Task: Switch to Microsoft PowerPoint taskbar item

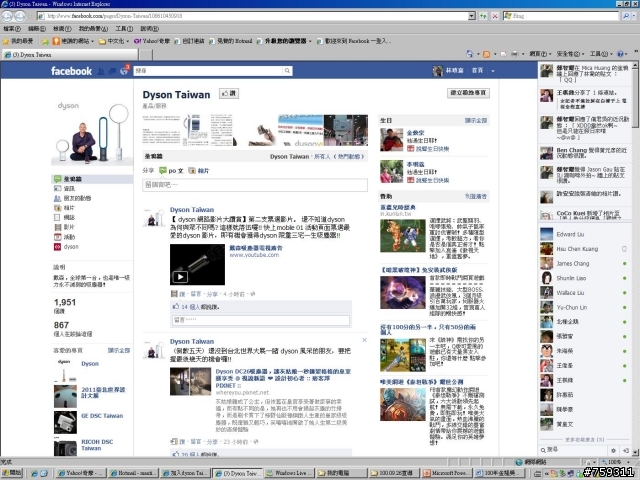Action: click(447, 473)
